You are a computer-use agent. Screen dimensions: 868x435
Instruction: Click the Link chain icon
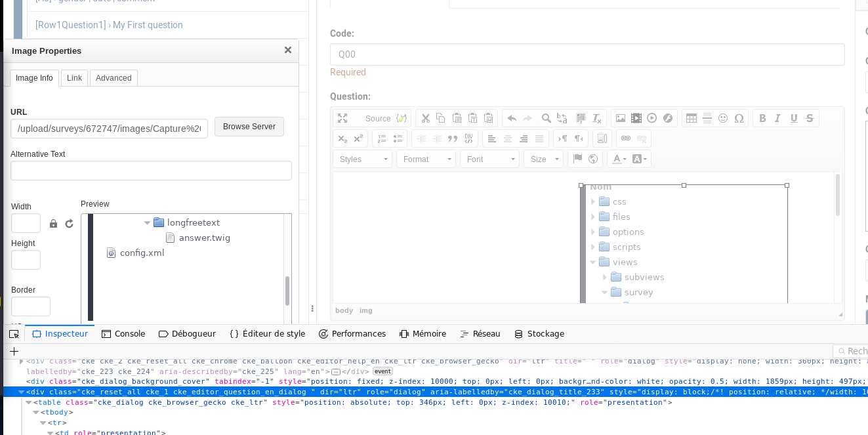626,138
